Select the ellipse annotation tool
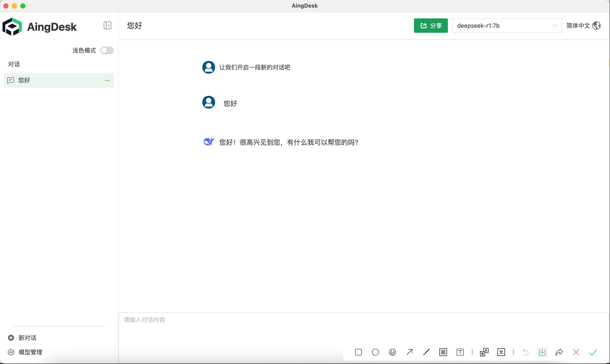The height and width of the screenshot is (364, 610). click(x=375, y=352)
